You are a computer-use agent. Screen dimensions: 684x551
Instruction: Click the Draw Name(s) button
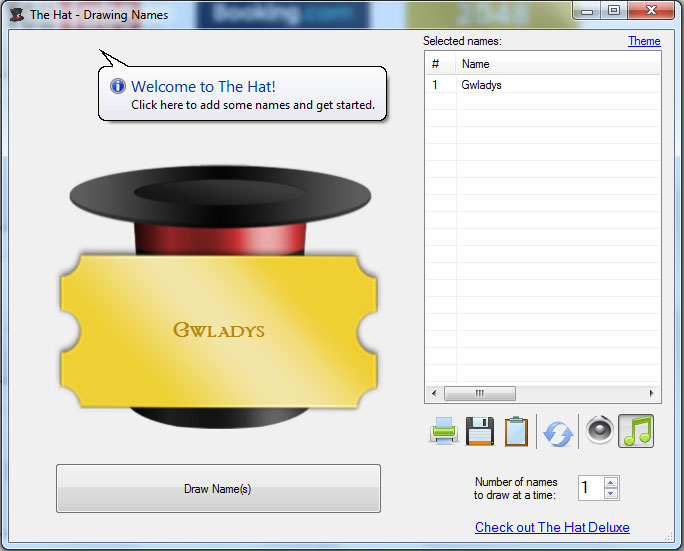[x=218, y=489]
